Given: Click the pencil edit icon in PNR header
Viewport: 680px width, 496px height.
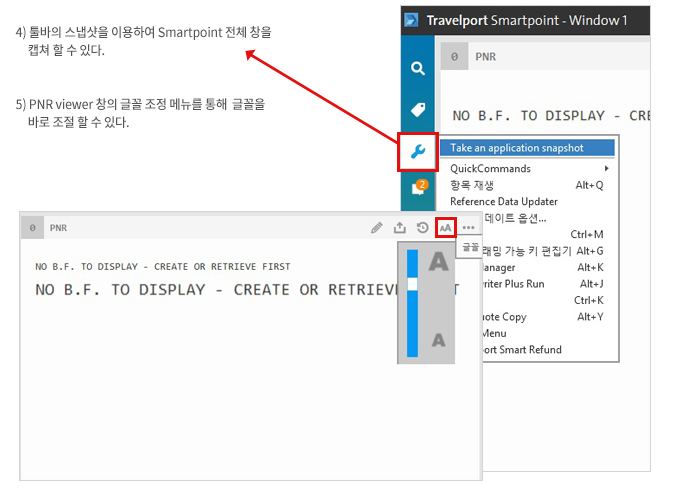Looking at the screenshot, I should click(x=377, y=228).
